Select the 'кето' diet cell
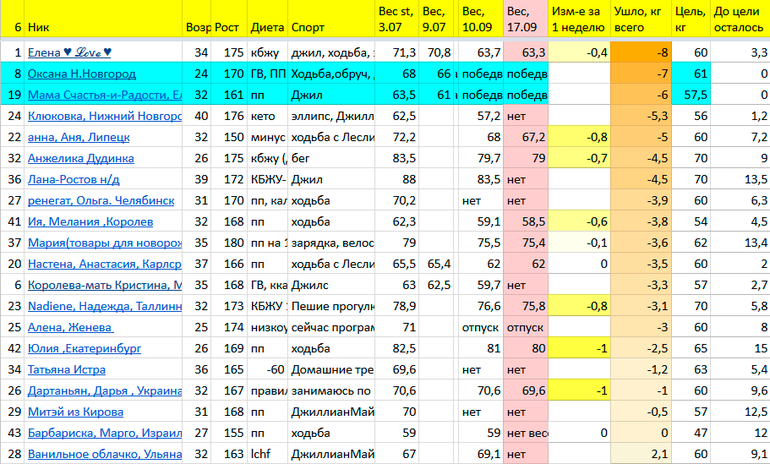Image resolution: width=770 pixels, height=464 pixels. point(263,116)
